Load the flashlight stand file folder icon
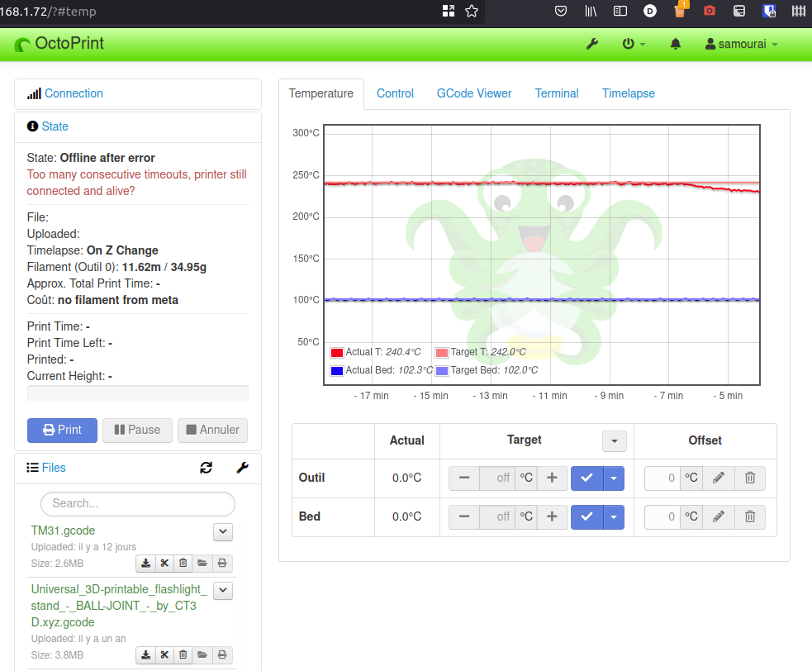This screenshot has width=812, height=671. [202, 655]
